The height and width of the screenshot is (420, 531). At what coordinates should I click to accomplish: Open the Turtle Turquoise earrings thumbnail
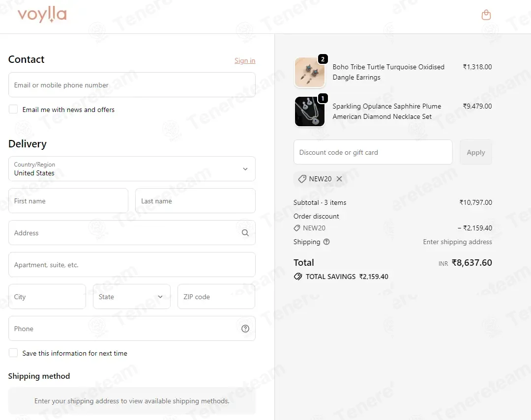pyautogui.click(x=310, y=72)
